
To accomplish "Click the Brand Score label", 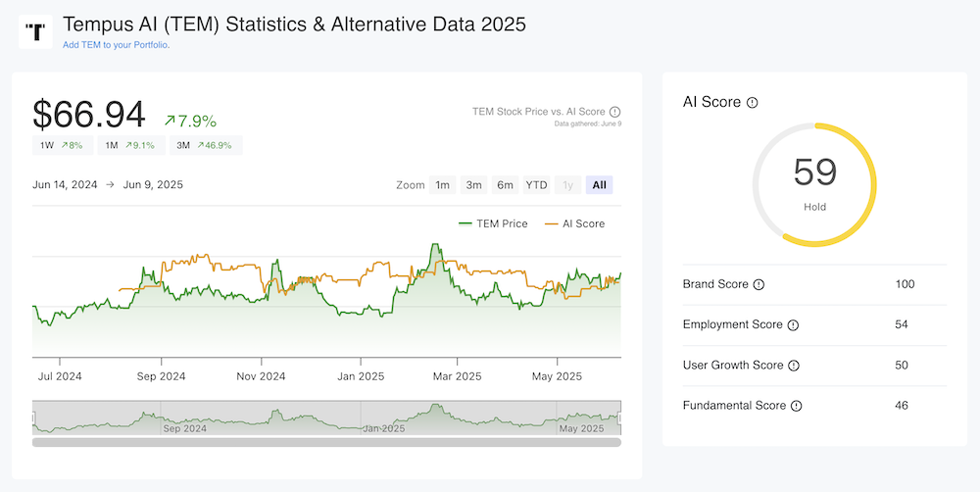I will pyautogui.click(x=715, y=284).
